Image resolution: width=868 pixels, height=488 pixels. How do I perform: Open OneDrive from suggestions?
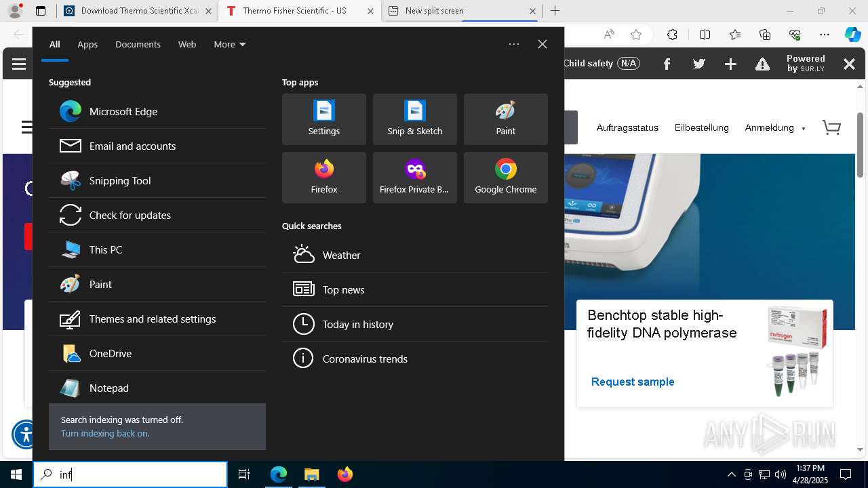click(x=157, y=353)
